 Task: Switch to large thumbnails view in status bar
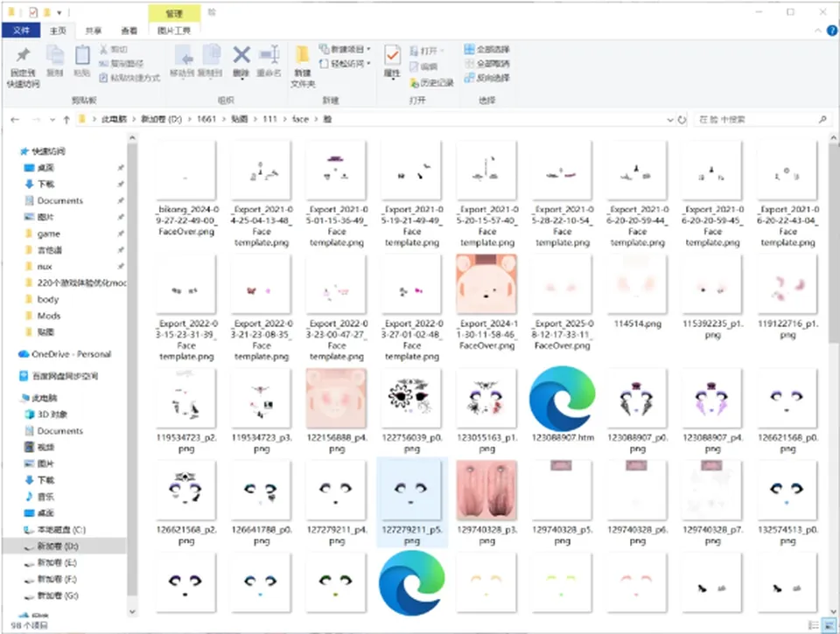coord(829,625)
